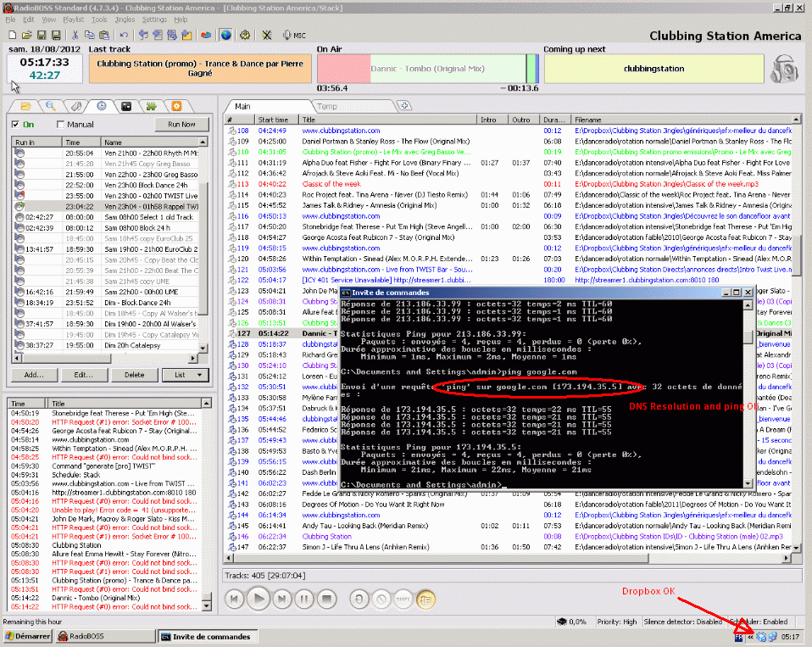Open the Playlist menu

[73, 20]
